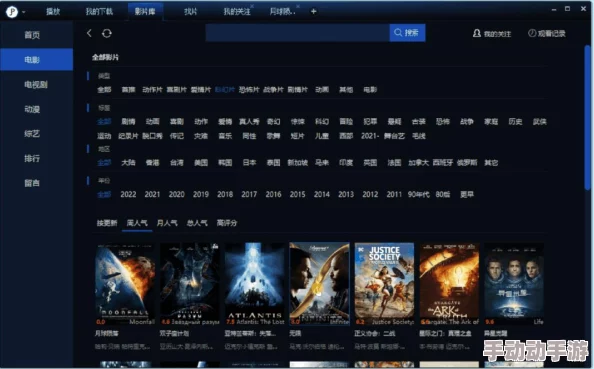
Task: Open 综艺 in the sidebar
Action: pyautogui.click(x=32, y=134)
